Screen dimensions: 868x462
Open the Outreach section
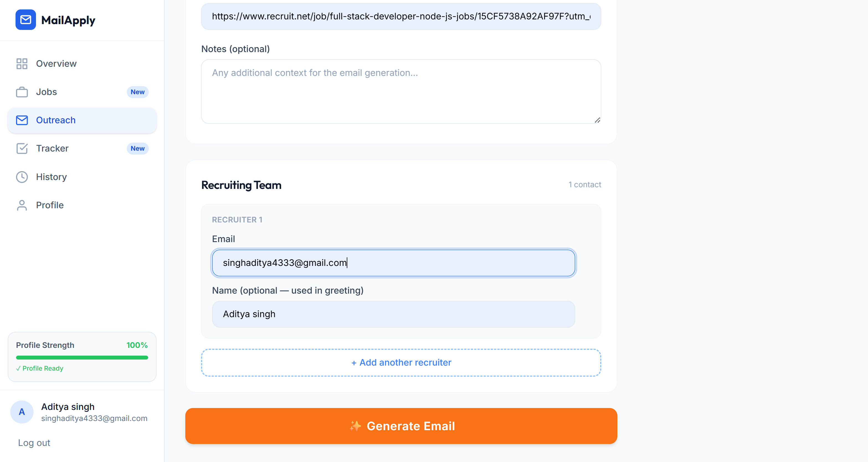56,120
